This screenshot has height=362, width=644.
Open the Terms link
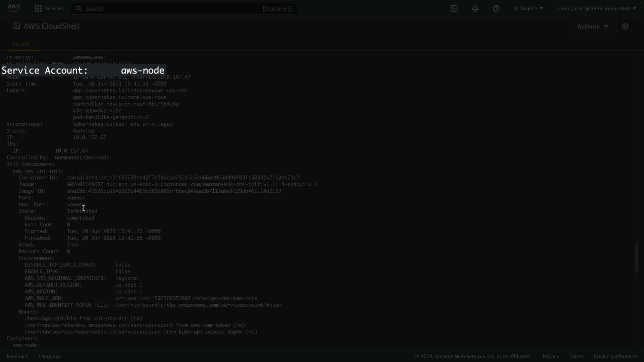pyautogui.click(x=576, y=356)
